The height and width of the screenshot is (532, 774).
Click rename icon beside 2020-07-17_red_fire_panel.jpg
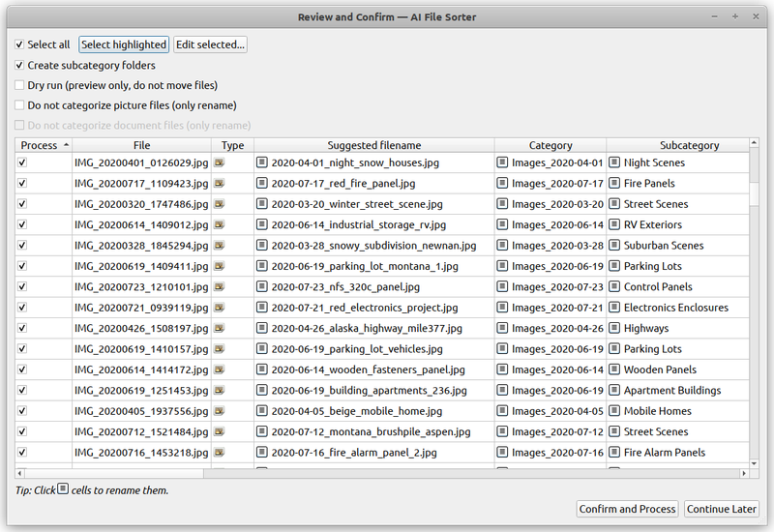click(x=262, y=183)
